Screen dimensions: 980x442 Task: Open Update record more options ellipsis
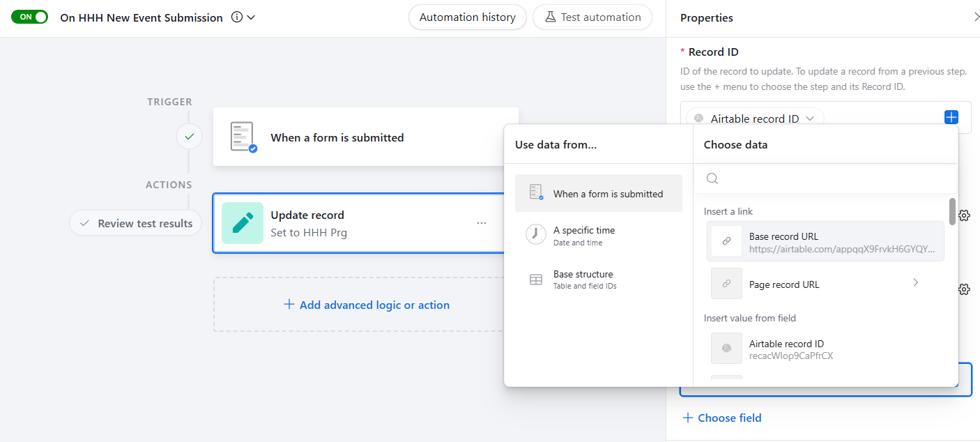click(x=482, y=223)
